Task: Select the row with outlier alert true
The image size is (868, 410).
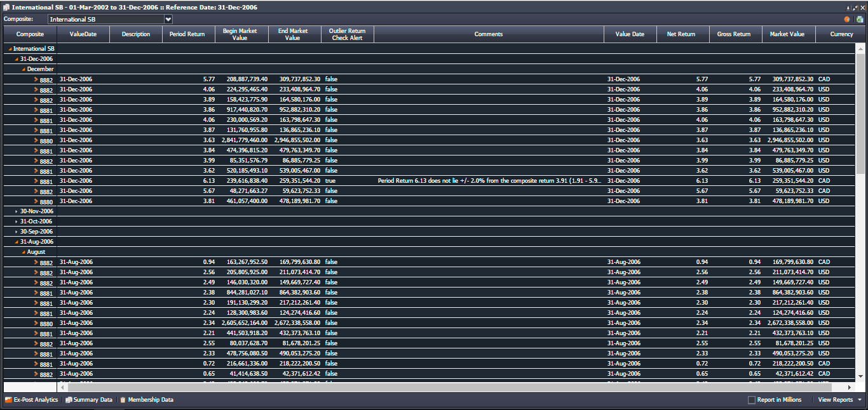Action: tap(330, 181)
